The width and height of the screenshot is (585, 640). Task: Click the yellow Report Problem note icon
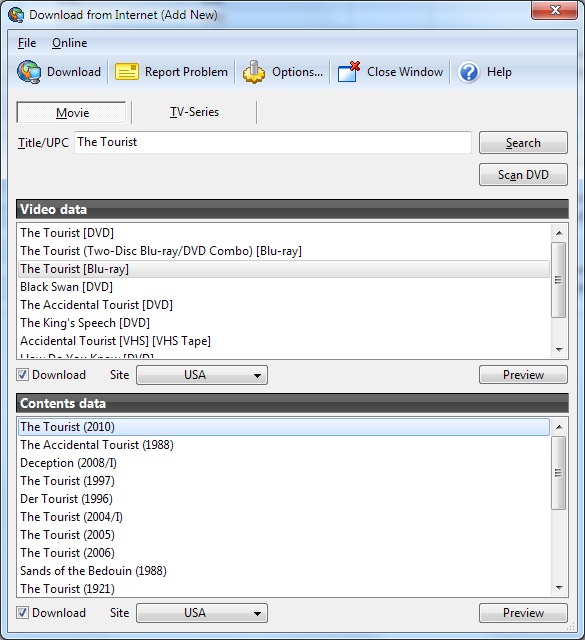(x=127, y=72)
